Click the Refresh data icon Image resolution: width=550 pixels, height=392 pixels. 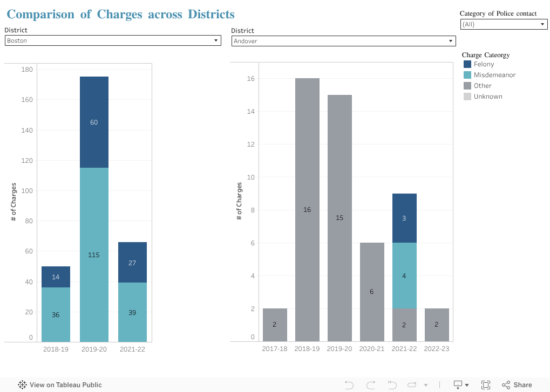412,385
